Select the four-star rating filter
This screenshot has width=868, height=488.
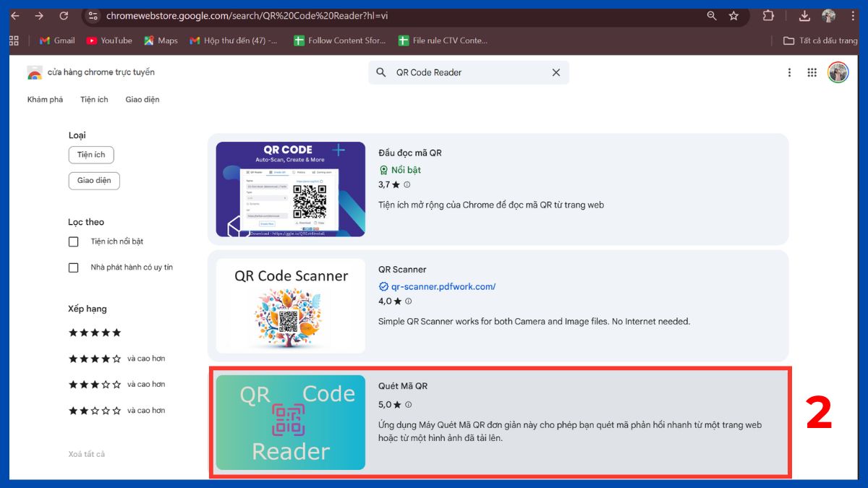(95, 358)
